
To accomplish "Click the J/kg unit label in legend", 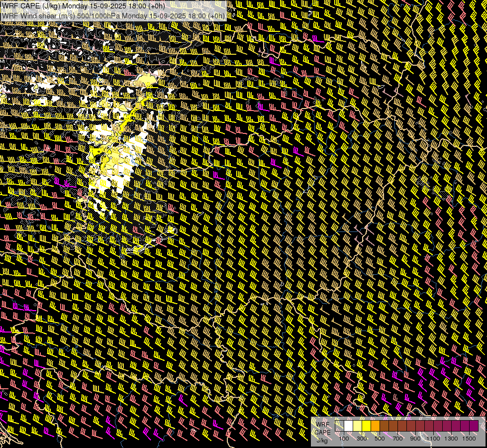I will [322, 440].
